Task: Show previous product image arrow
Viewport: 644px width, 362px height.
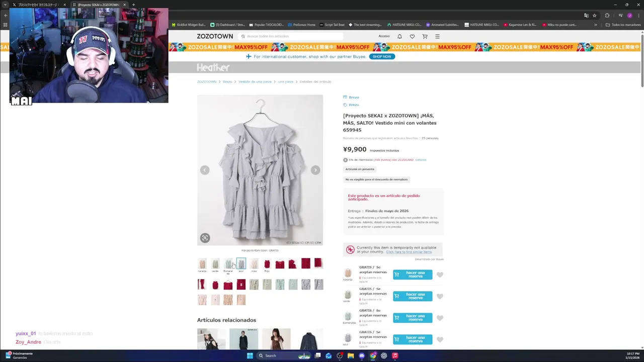Action: [205, 170]
